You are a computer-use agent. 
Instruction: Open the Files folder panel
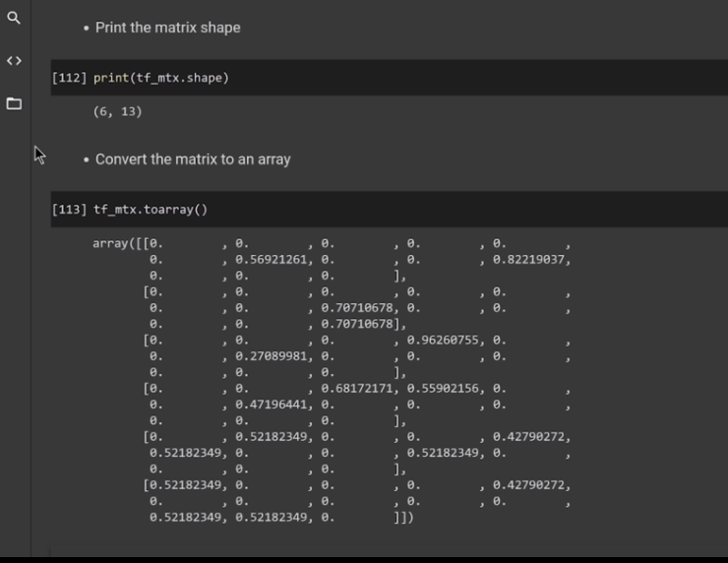14,103
